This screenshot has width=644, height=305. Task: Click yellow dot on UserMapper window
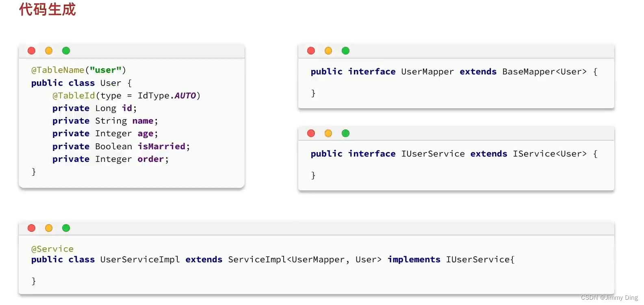[x=328, y=50]
